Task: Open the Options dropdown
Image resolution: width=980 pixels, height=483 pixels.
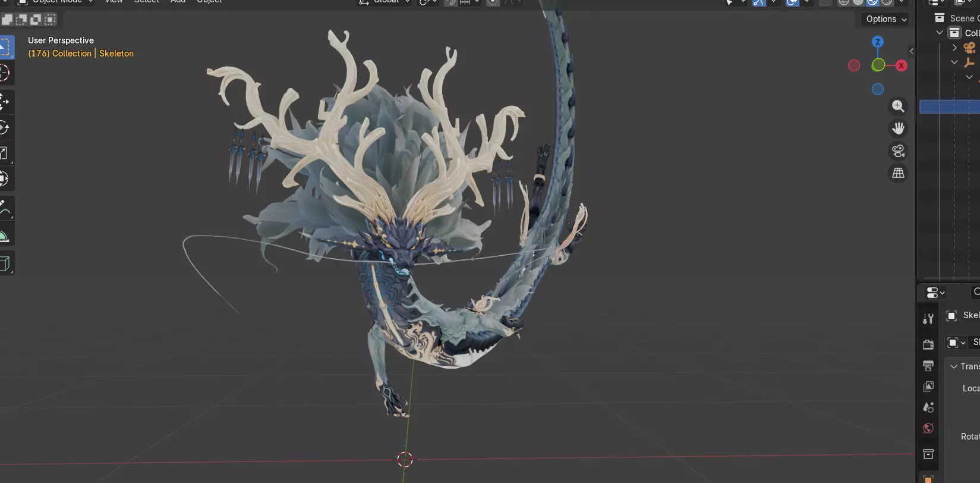Action: click(x=886, y=19)
